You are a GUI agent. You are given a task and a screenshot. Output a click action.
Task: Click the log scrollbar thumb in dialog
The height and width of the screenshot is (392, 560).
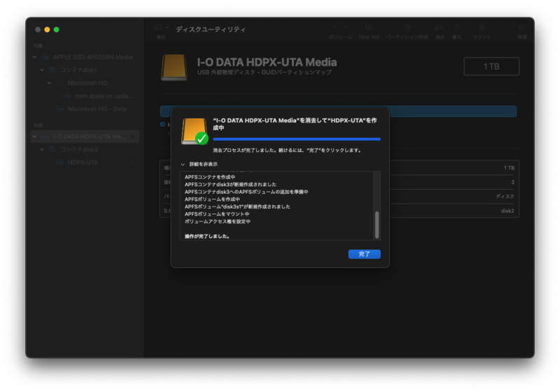(x=377, y=225)
